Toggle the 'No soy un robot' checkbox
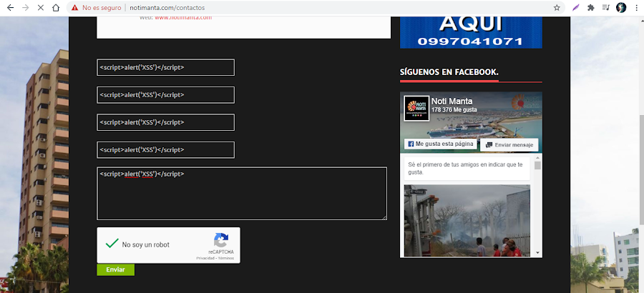The height and width of the screenshot is (293, 644). pyautogui.click(x=112, y=244)
